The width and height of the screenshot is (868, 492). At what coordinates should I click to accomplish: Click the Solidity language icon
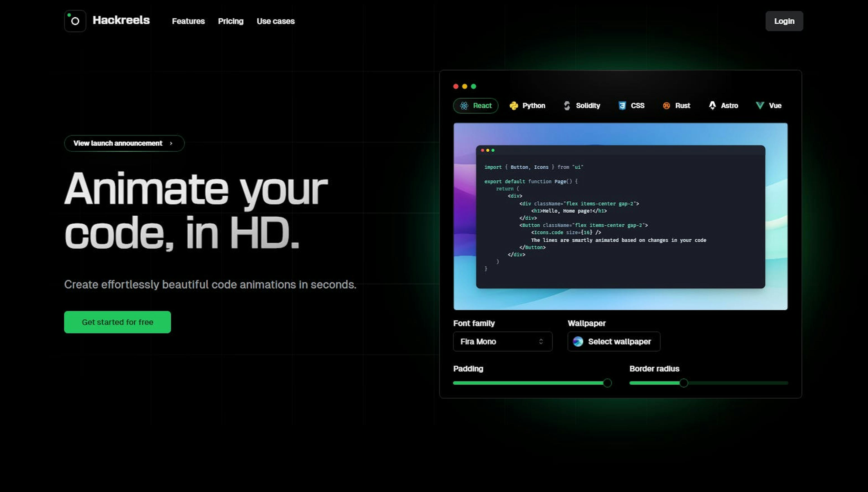point(567,106)
